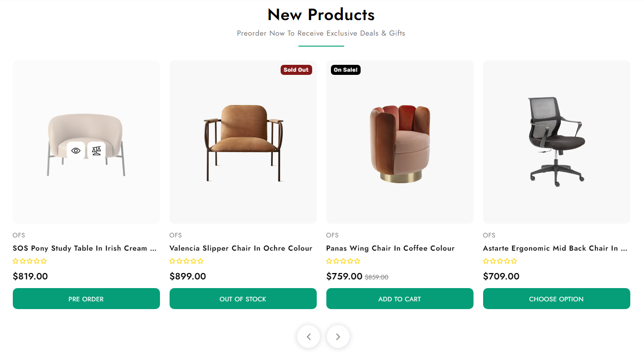Open Astarte Ergonomic Mid Back Chair link
The image size is (644, 352).
click(x=555, y=248)
